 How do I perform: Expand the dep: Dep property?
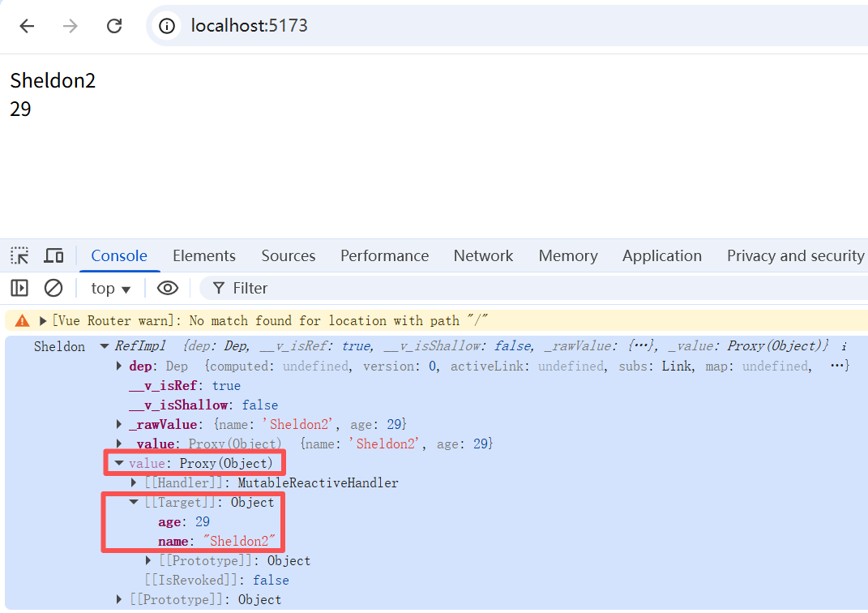click(118, 366)
